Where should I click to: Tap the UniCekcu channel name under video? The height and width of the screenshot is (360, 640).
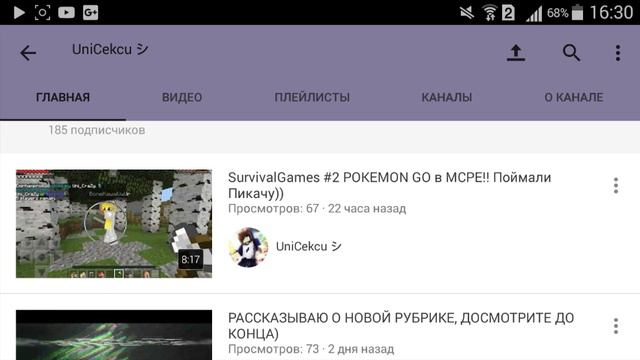click(309, 246)
